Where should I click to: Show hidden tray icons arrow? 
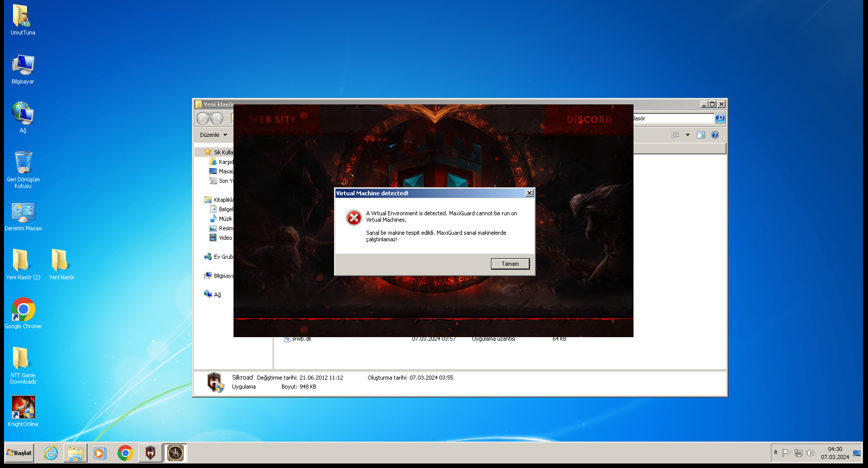[775, 453]
